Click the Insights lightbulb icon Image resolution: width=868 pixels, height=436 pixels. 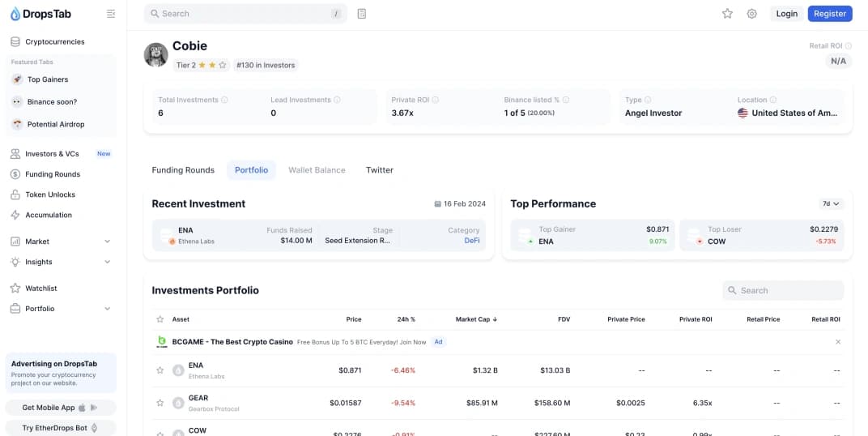(15, 262)
